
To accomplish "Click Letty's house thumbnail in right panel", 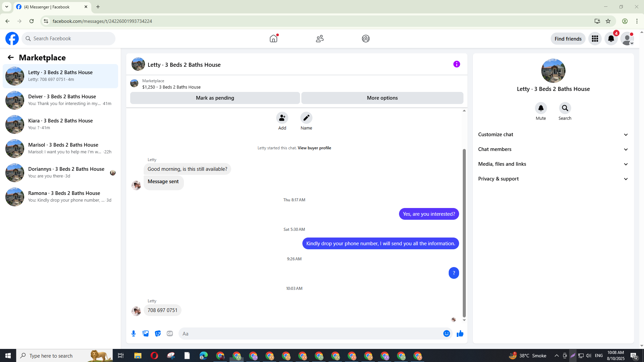I will [x=553, y=71].
